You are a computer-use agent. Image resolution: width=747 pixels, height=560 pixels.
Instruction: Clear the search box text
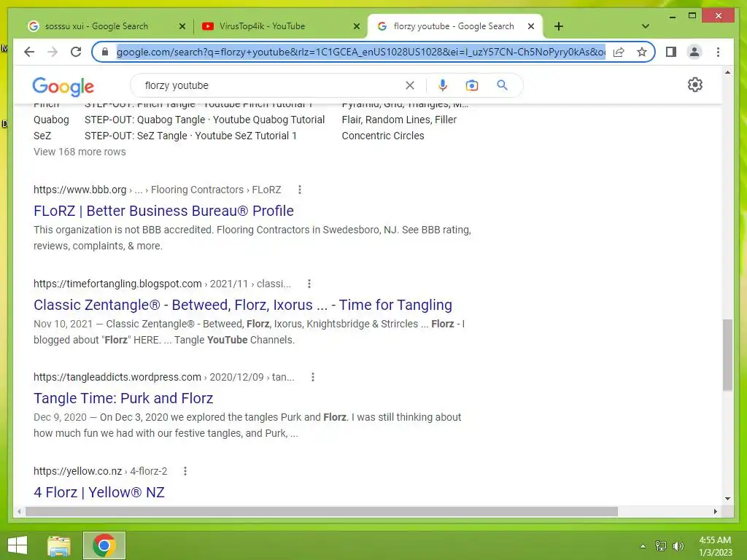click(x=410, y=85)
